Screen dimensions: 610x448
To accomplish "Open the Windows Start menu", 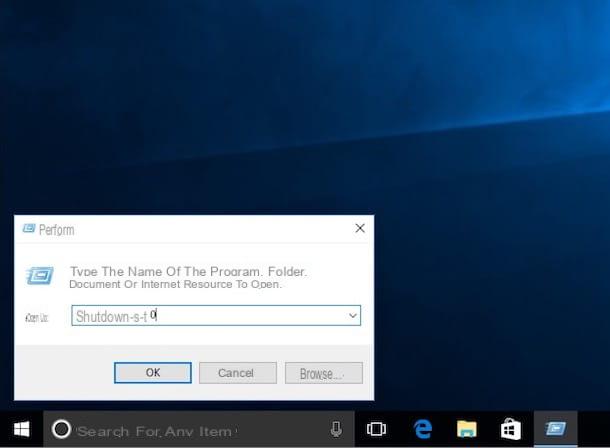I will coord(21,429).
